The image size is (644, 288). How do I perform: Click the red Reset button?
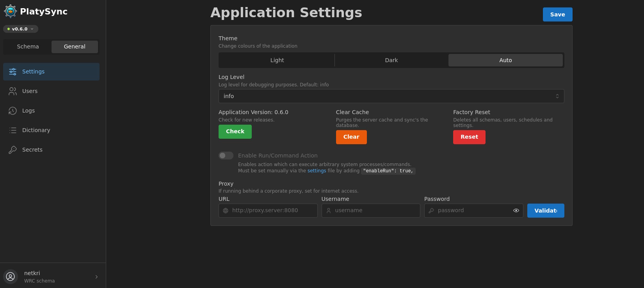coord(469,137)
